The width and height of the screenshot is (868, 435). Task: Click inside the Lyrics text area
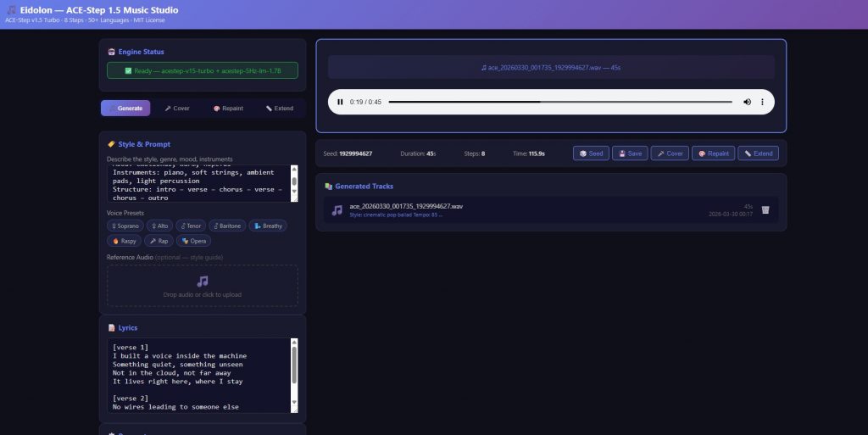click(x=198, y=376)
